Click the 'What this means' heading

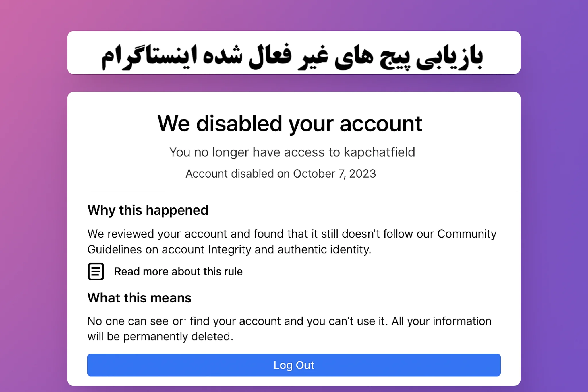point(140,298)
